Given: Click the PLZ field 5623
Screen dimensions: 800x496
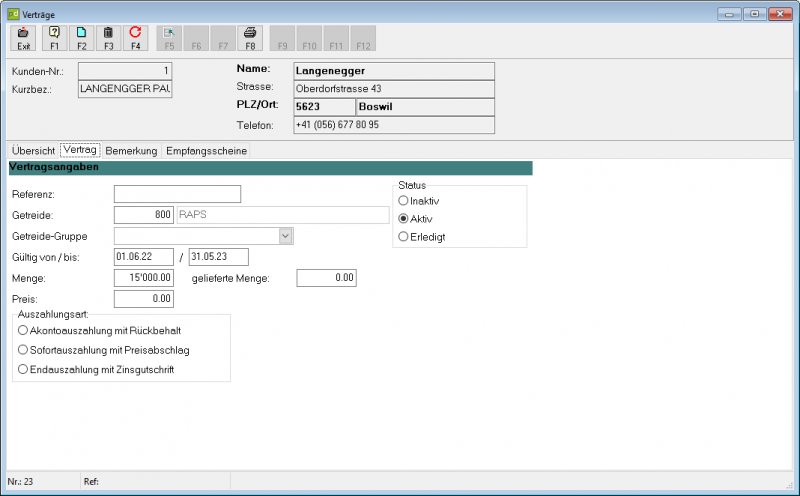Looking at the screenshot, I should (x=324, y=107).
